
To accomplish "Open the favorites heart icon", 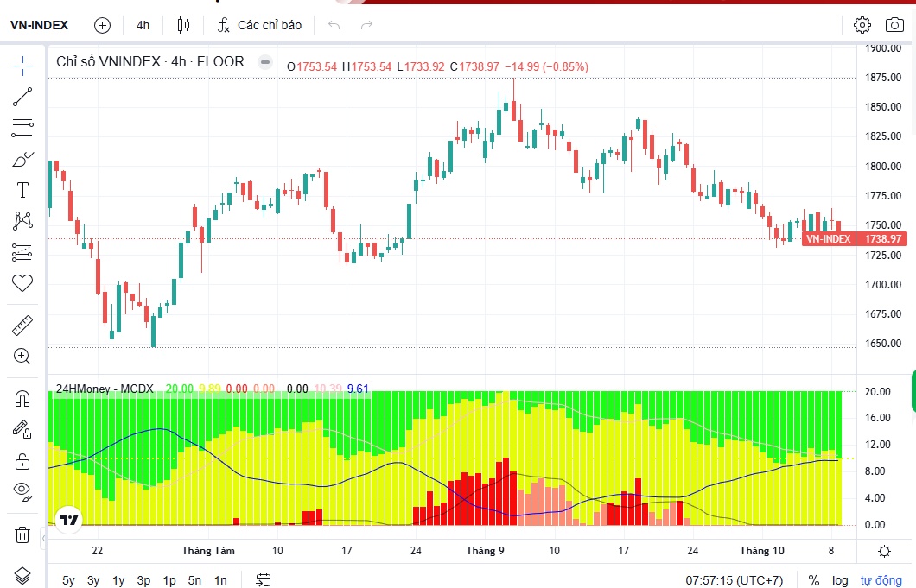I will point(22,283).
